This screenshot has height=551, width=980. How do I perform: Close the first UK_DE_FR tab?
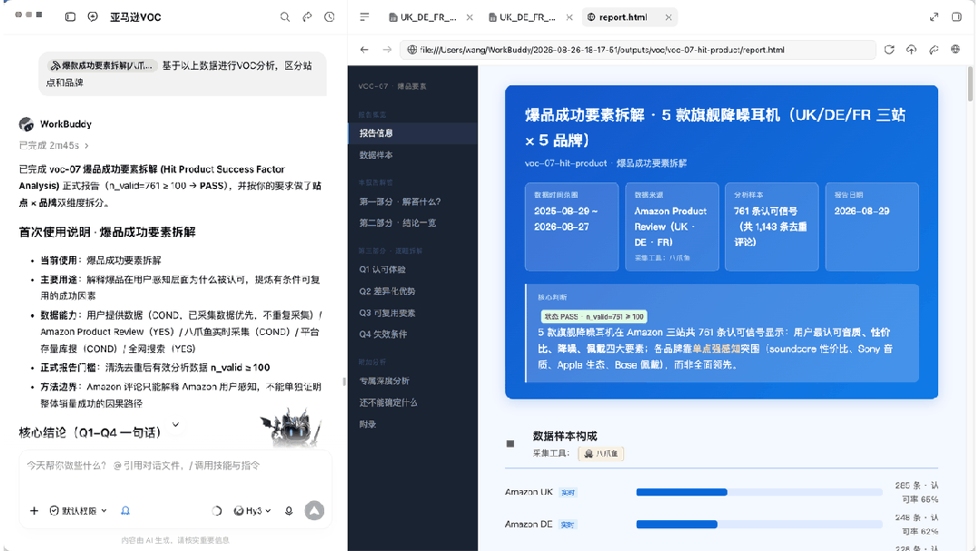click(470, 17)
